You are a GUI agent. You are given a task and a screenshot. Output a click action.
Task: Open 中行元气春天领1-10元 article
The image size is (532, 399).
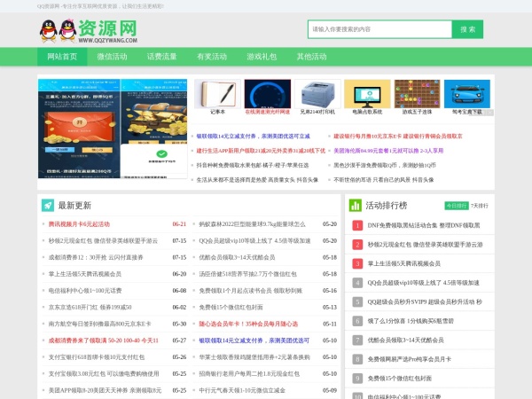[x=242, y=390]
